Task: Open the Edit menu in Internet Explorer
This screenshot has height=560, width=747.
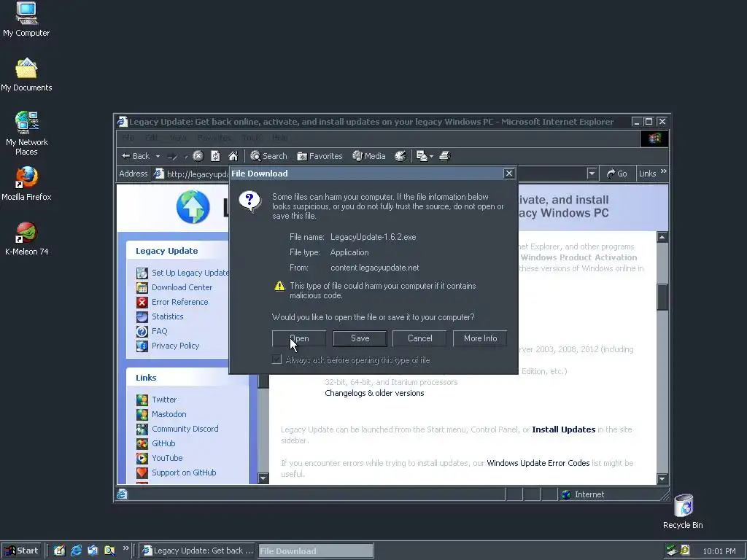Action: coord(152,138)
